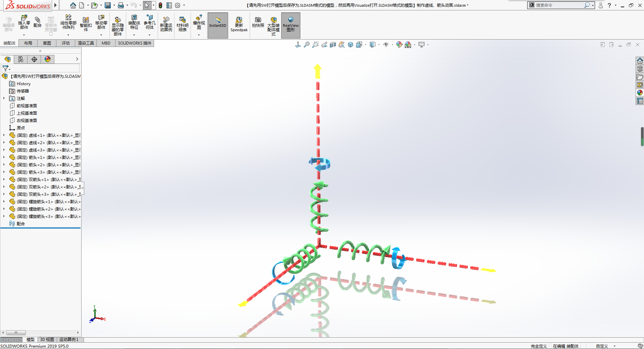Click the Help question mark icon
Image resolution: width=644 pixels, height=349 pixels.
[x=609, y=5]
